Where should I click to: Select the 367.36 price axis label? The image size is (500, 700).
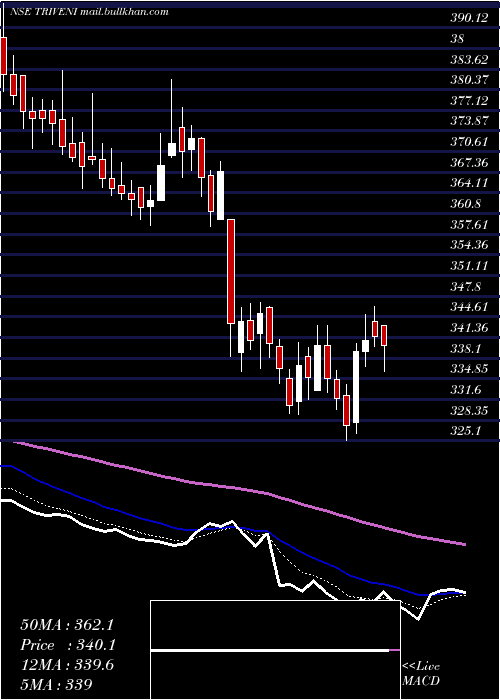pyautogui.click(x=469, y=162)
